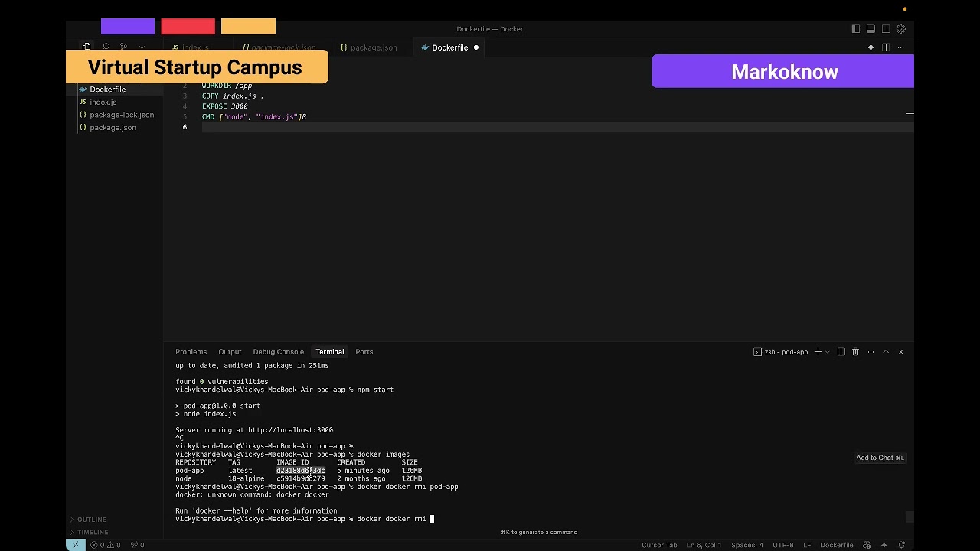Switch to the Problems panel tab

coord(191,352)
